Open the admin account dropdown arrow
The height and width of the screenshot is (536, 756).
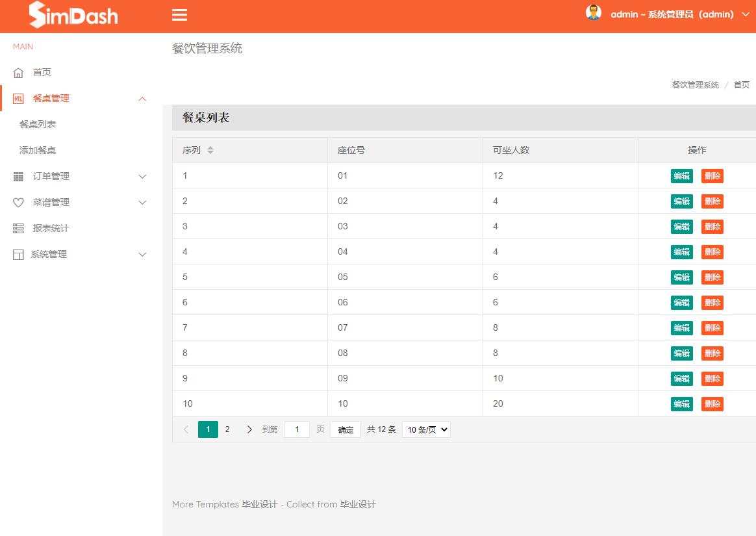click(746, 14)
